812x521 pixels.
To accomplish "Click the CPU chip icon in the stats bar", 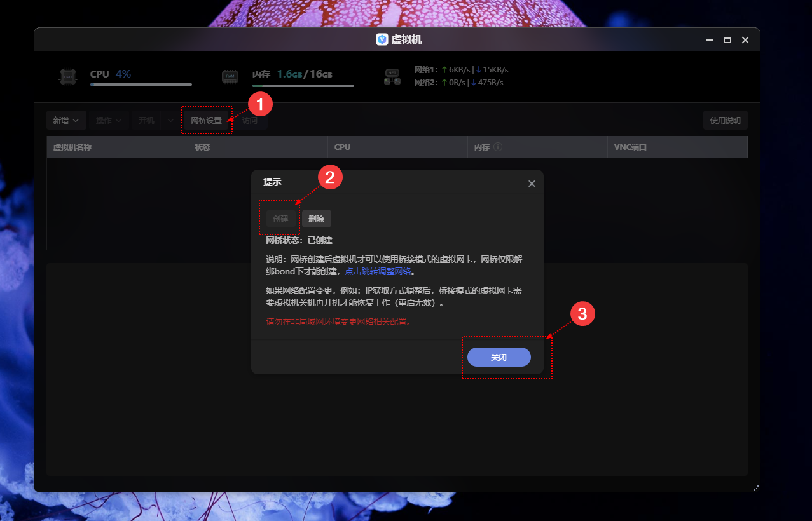I will 67,75.
